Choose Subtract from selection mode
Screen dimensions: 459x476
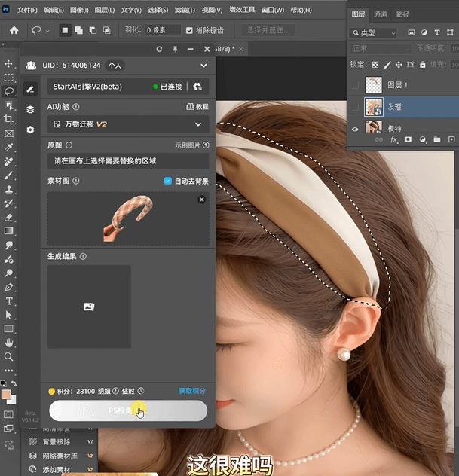[x=93, y=30]
